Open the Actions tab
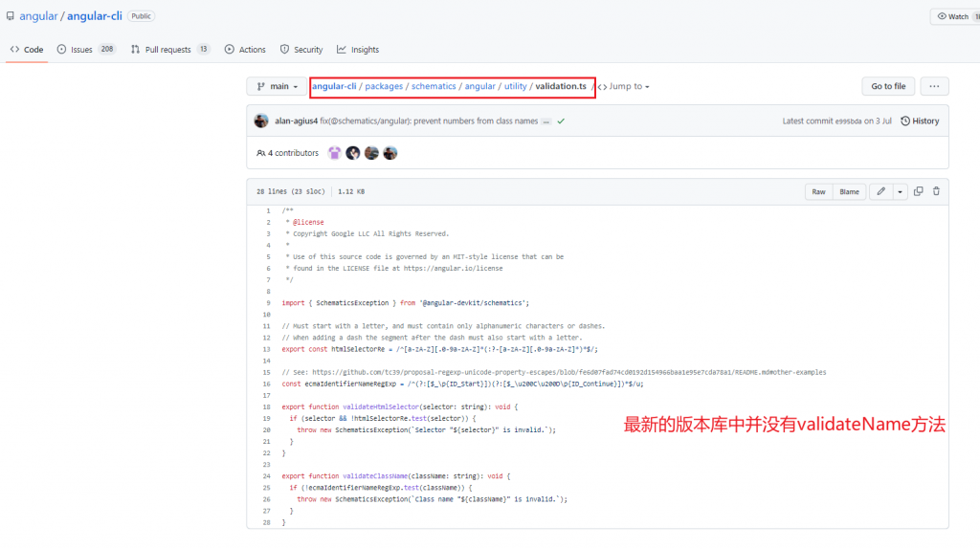Viewport: 980px width, 549px height. click(245, 50)
